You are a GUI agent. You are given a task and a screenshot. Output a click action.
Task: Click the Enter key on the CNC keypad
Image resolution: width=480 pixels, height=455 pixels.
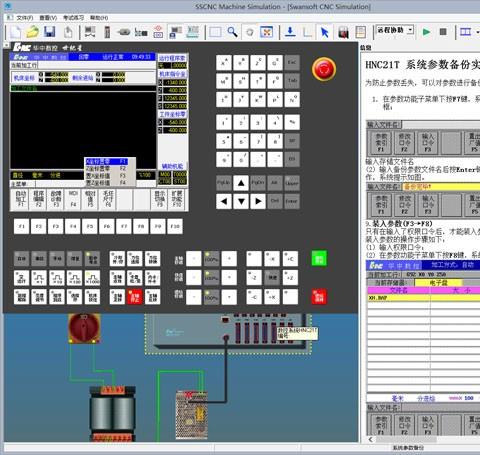point(292,201)
